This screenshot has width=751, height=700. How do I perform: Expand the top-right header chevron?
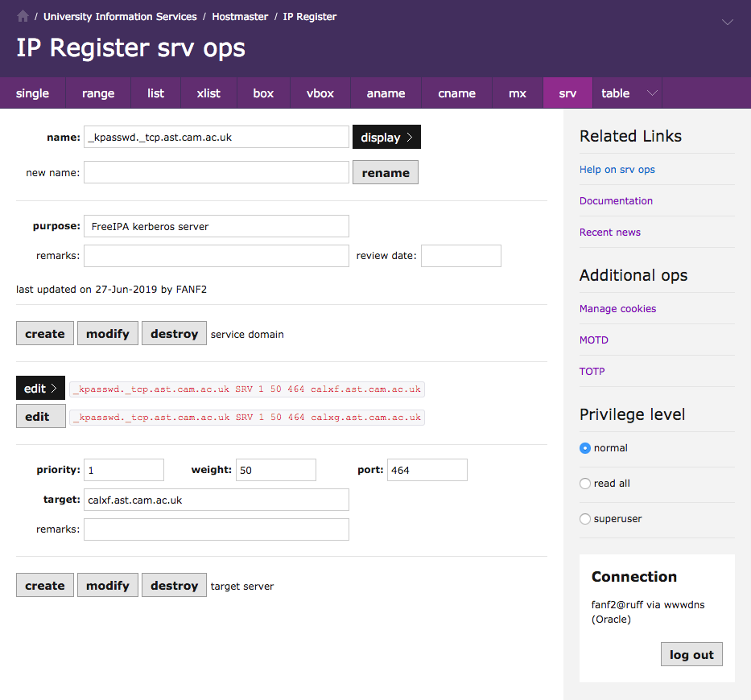[727, 23]
